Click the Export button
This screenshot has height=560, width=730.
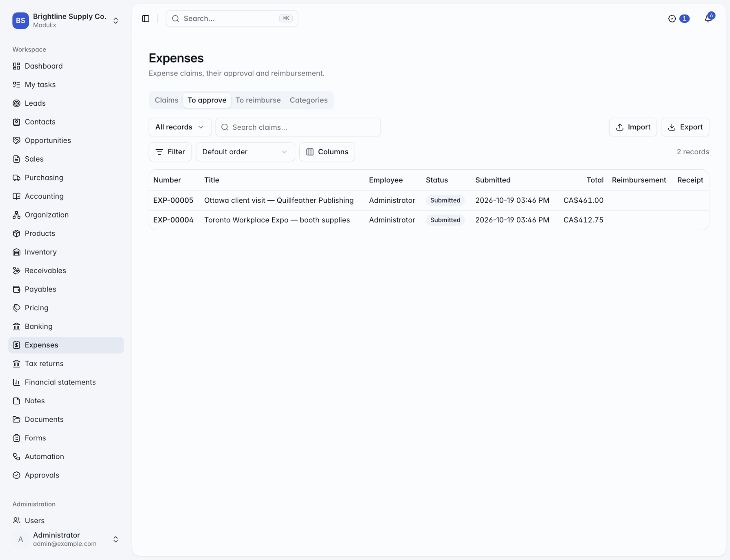click(x=685, y=127)
